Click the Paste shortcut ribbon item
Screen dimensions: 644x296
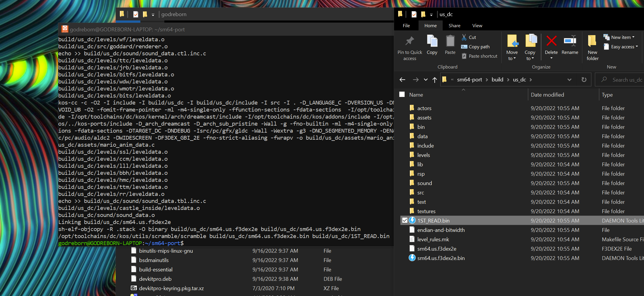pos(479,56)
